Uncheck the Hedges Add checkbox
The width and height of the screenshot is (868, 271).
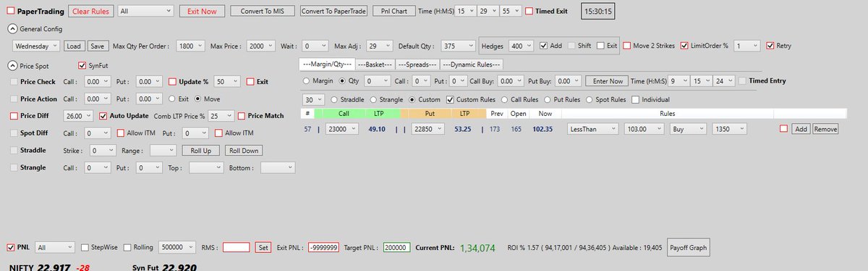544,46
